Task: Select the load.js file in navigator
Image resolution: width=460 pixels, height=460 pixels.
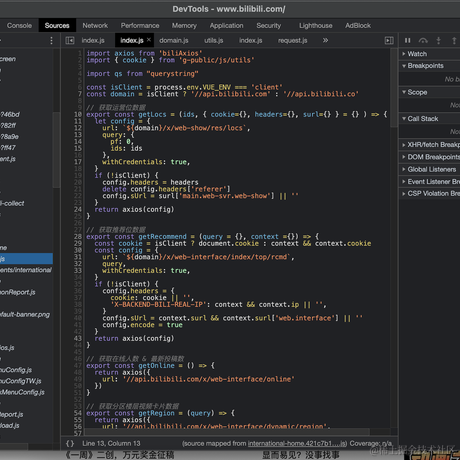Action: click(x=10, y=425)
